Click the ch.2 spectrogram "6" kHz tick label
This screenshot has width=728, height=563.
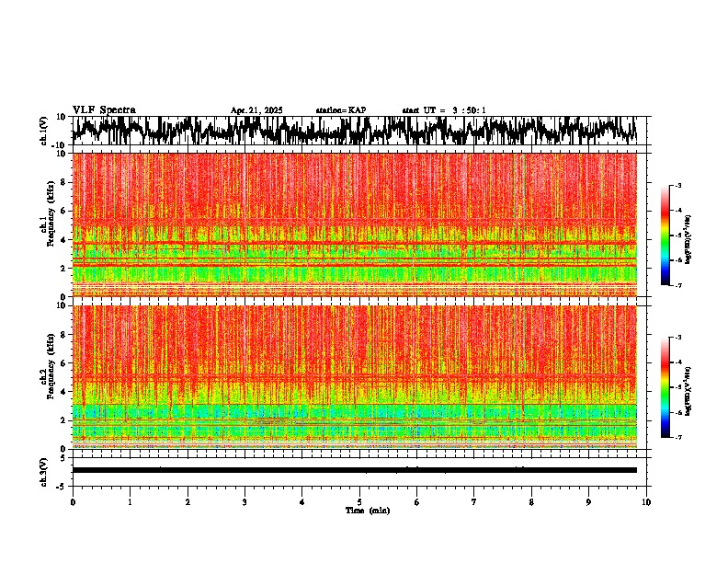[x=63, y=363]
